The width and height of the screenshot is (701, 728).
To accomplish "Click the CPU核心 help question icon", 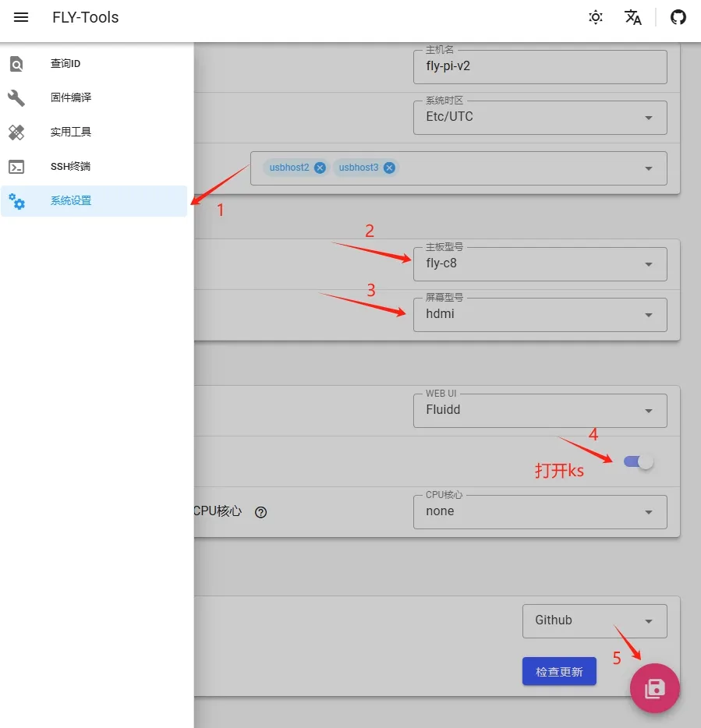I will tap(261, 512).
